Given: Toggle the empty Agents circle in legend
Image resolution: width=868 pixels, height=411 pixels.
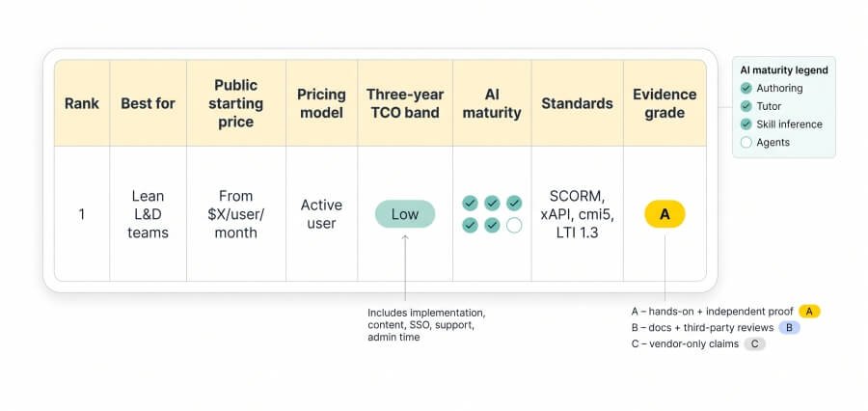Looking at the screenshot, I should (x=746, y=143).
